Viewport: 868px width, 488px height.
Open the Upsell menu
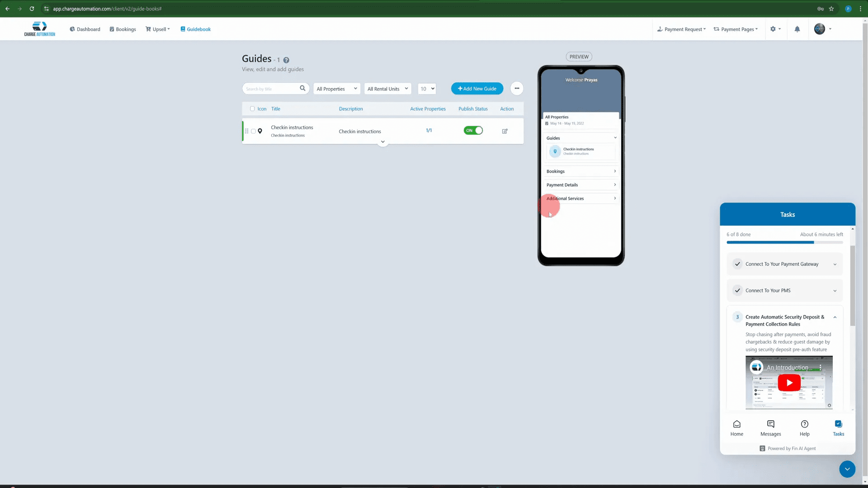158,29
